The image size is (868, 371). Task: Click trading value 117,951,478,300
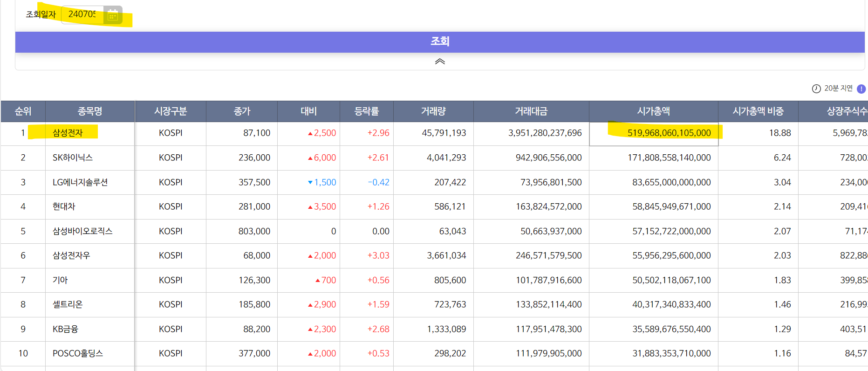pyautogui.click(x=549, y=329)
